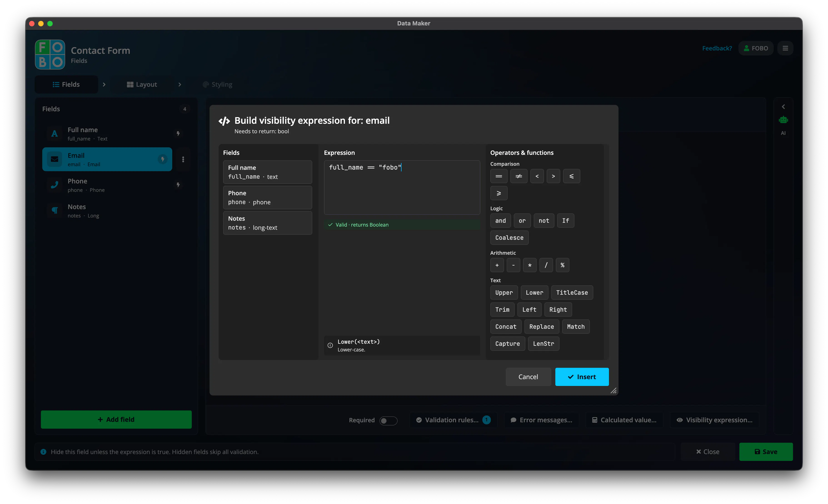
Task: Insert the modulo percent operator
Action: (563, 265)
